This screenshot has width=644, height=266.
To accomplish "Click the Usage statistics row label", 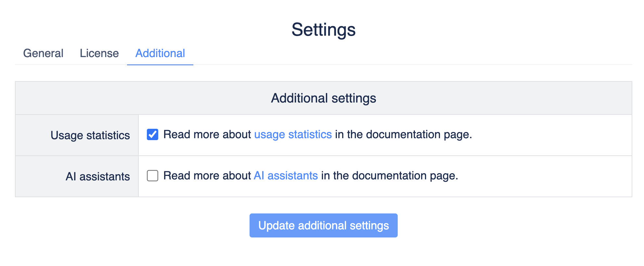I will pos(90,135).
